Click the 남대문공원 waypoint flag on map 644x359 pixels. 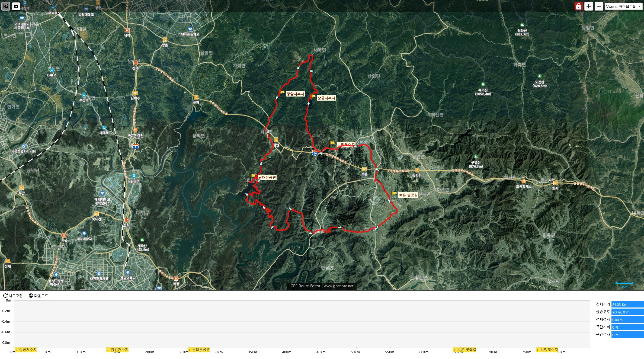click(x=254, y=176)
